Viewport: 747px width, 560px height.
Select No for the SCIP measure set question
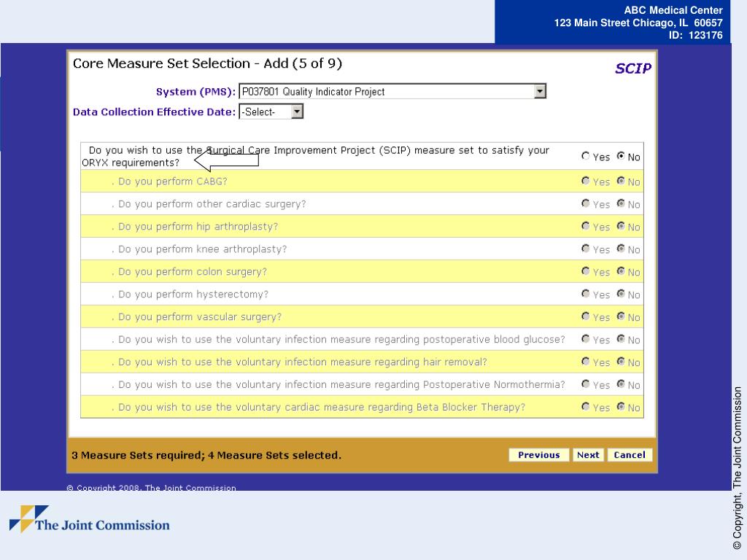point(621,156)
